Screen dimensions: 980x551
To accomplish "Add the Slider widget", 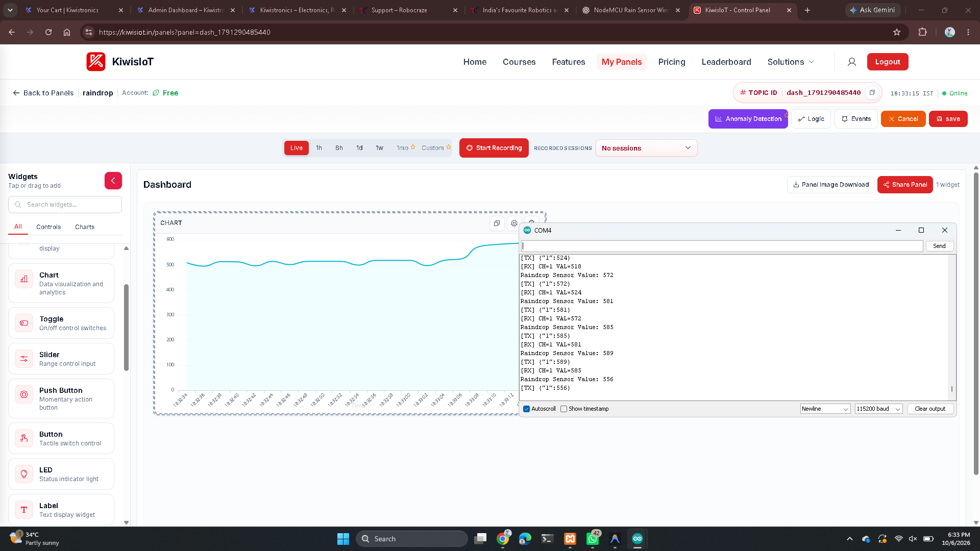I will [x=61, y=359].
